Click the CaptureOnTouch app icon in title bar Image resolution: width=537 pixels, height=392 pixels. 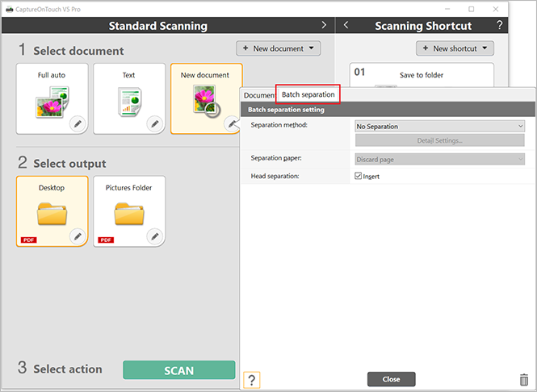coord(10,9)
